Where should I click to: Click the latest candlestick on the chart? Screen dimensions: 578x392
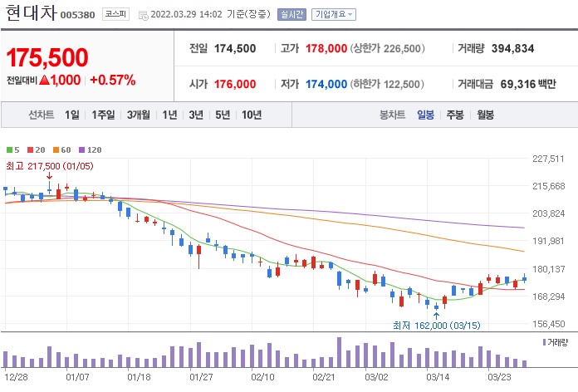coord(524,279)
